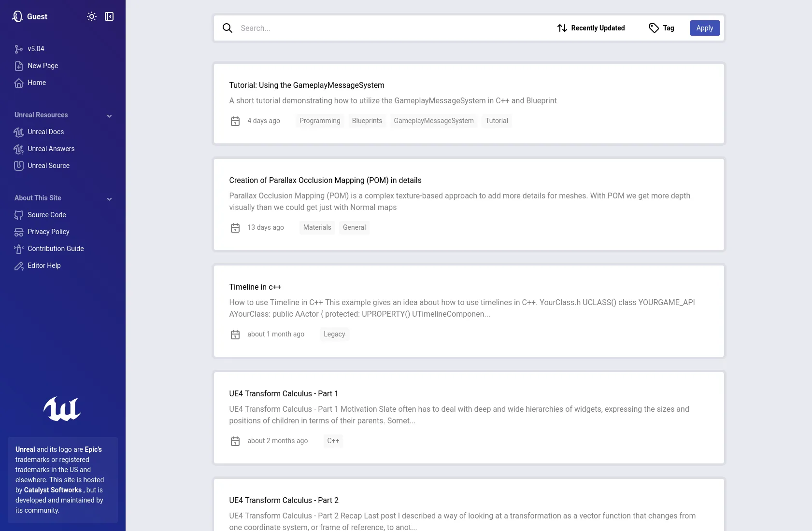The height and width of the screenshot is (531, 812).
Task: Select the GameplayMessageSystem tag chip
Action: click(x=433, y=121)
